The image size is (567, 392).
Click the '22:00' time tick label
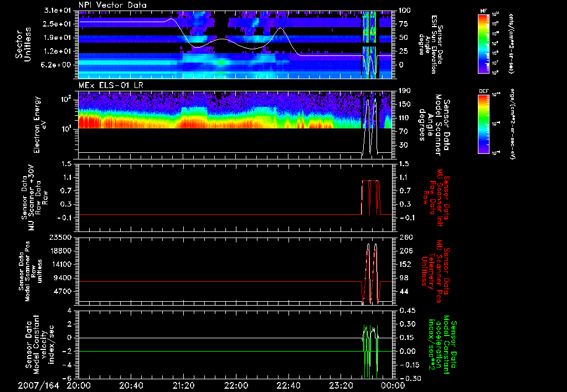click(236, 386)
